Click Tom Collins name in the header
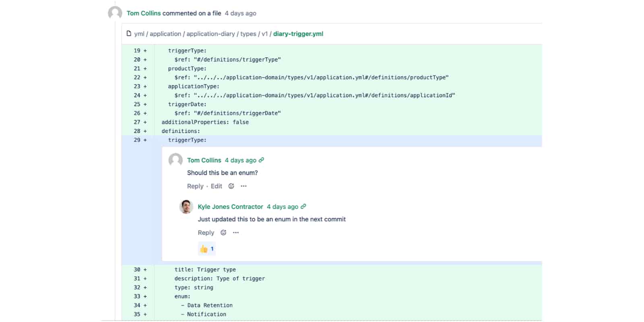Image resolution: width=644 pixels, height=322 pixels. click(144, 13)
